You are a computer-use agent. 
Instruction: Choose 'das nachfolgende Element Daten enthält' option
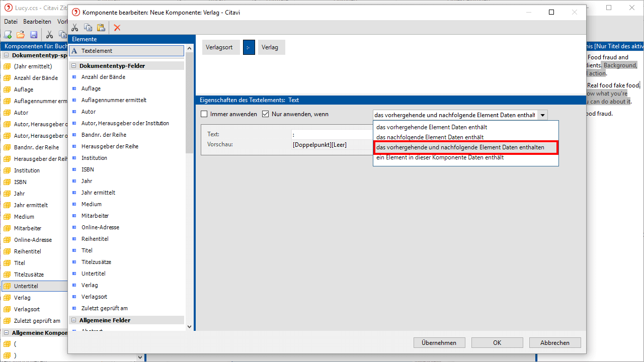coord(430,137)
